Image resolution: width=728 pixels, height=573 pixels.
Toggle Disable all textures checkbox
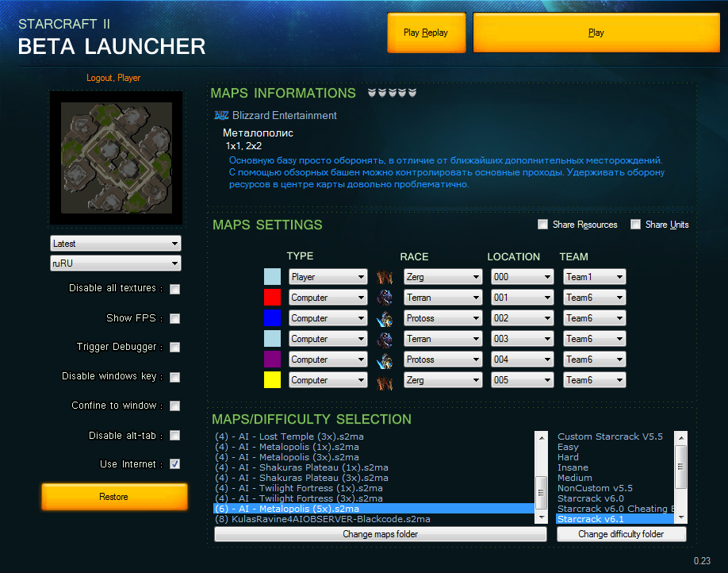tap(175, 289)
